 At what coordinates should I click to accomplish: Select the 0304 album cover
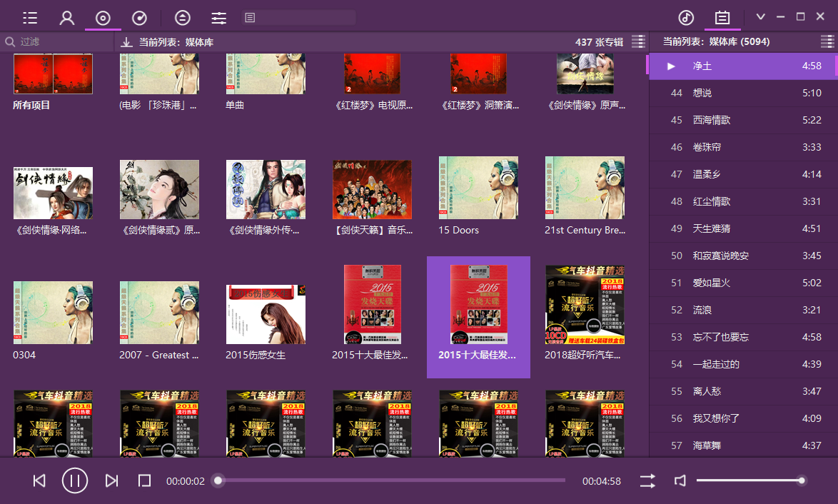(x=53, y=313)
